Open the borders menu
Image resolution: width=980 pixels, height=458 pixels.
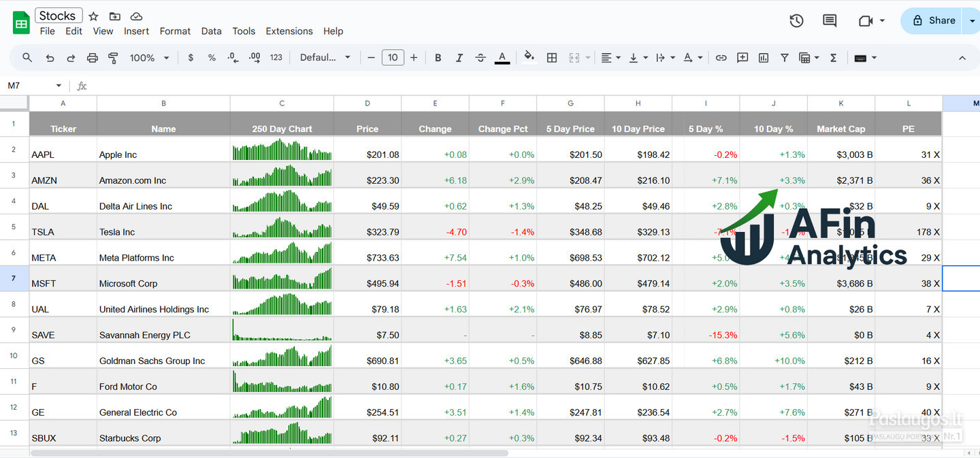tap(552, 58)
